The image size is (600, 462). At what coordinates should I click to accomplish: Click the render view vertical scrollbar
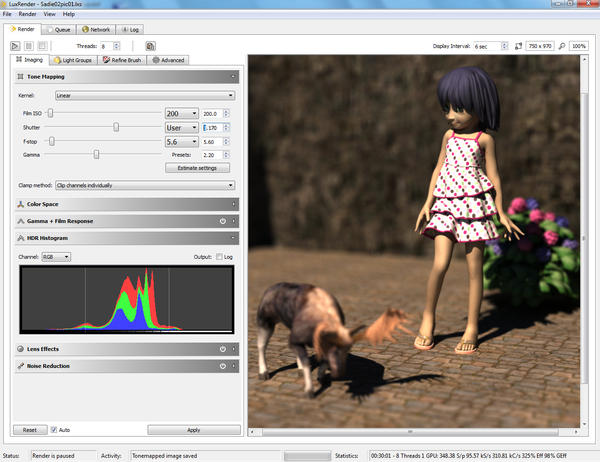point(585,237)
